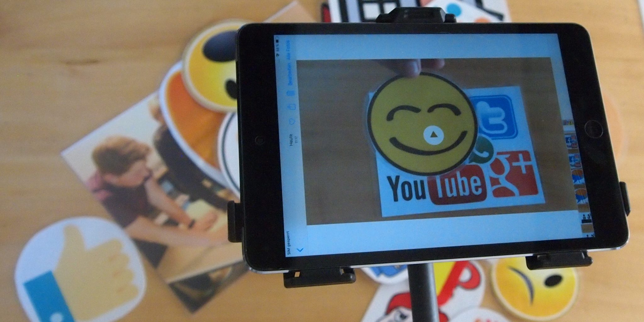Select the people silhouette thumbnail in filmstrip
Image resolution: width=644 pixels, height=322 pixels.
[586, 218]
